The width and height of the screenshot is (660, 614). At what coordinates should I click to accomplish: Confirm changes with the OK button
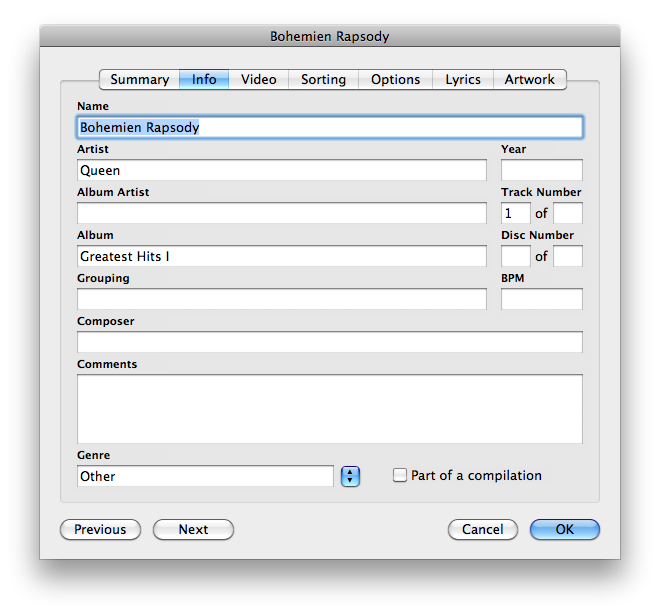tap(565, 529)
